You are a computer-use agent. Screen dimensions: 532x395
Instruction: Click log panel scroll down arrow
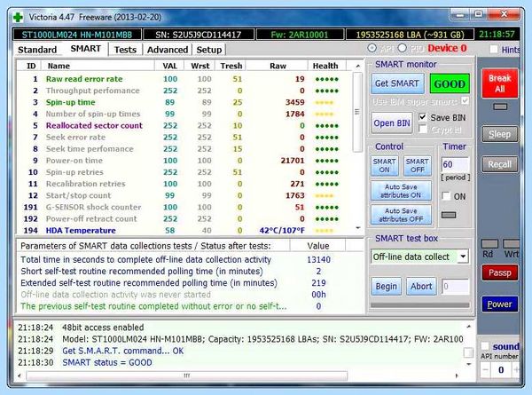pyautogui.click(x=468, y=365)
